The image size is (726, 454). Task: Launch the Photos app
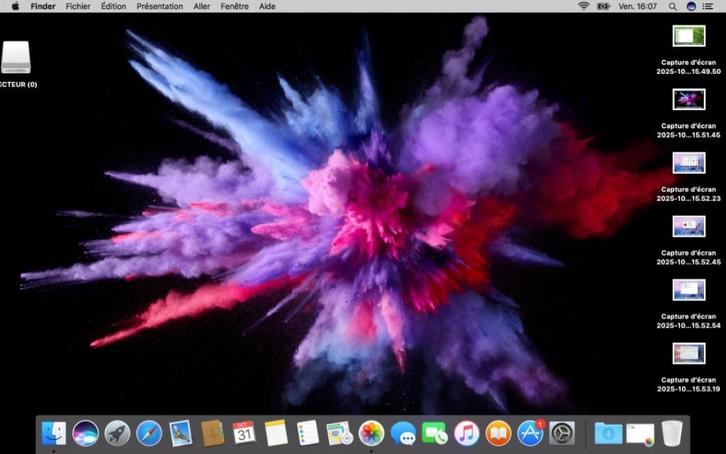pos(372,433)
